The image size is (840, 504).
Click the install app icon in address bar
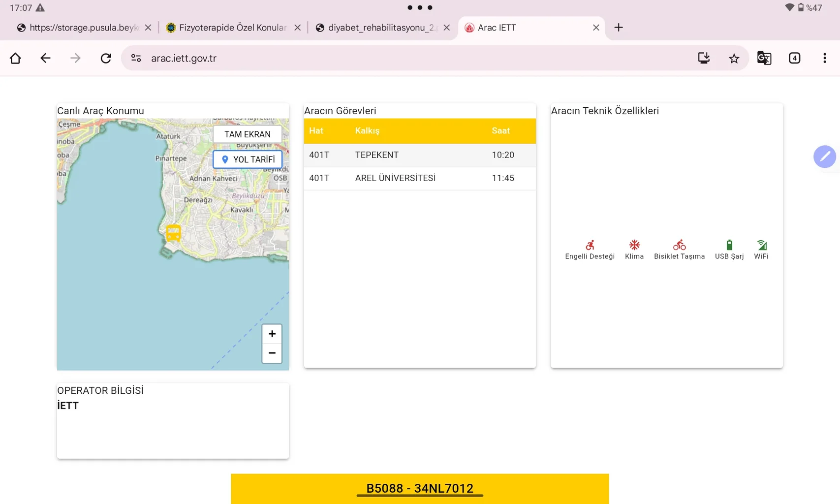tap(704, 58)
